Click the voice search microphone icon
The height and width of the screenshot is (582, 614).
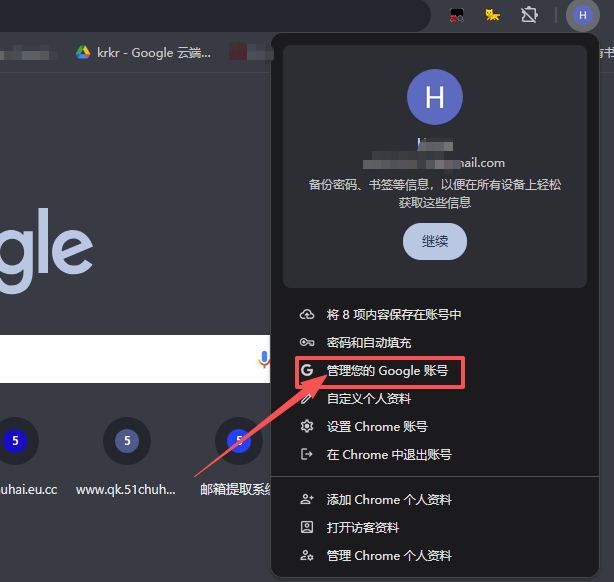pyautogui.click(x=264, y=359)
